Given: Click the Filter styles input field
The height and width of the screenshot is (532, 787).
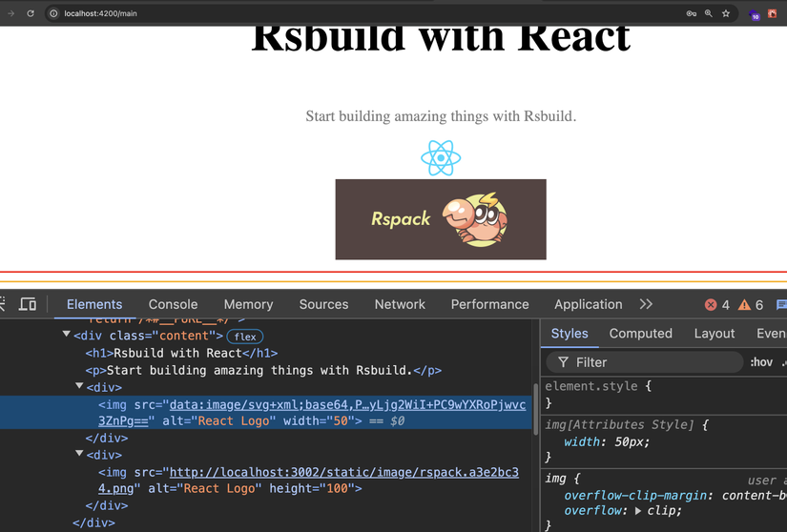Looking at the screenshot, I should point(645,362).
